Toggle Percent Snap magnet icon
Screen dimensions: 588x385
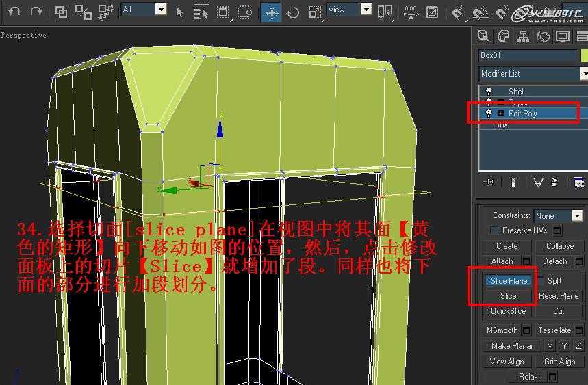click(x=501, y=13)
